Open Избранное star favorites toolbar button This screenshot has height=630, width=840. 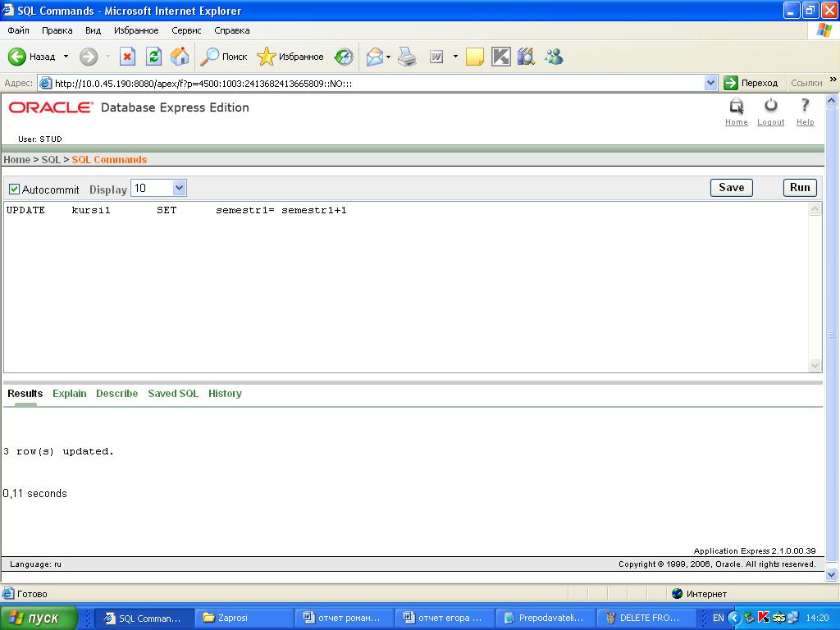pyautogui.click(x=290, y=57)
